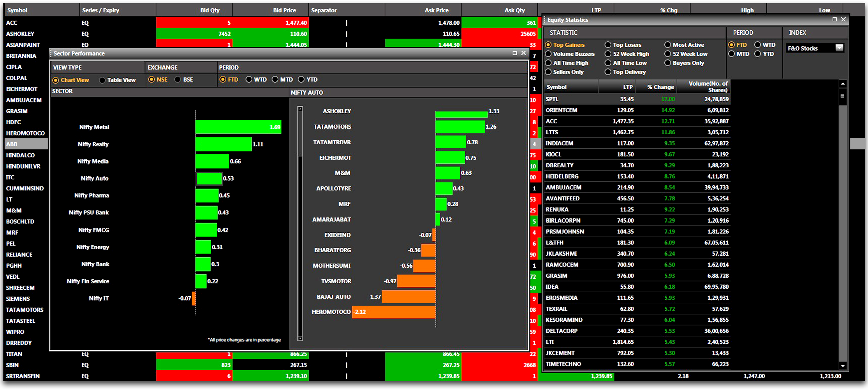868x390 pixels.
Task: Select Top Losers statistic
Action: coord(623,45)
